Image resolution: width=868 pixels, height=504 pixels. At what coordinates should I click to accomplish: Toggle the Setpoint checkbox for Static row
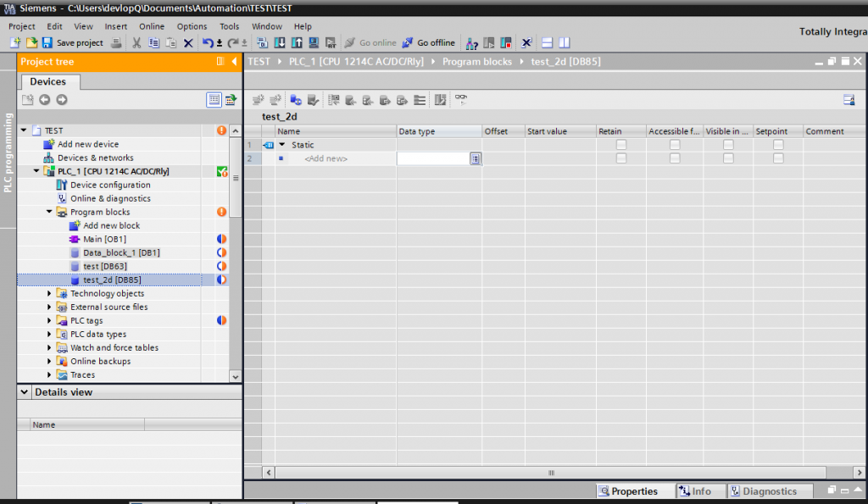pyautogui.click(x=778, y=144)
